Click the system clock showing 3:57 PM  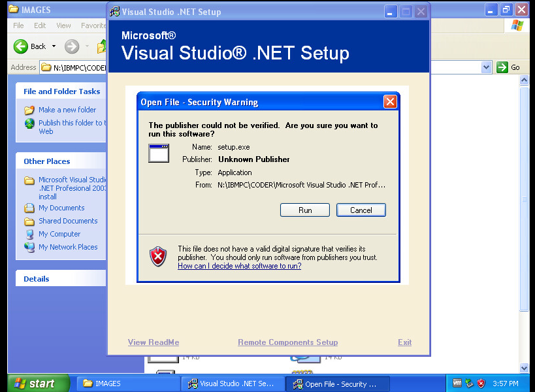506,384
